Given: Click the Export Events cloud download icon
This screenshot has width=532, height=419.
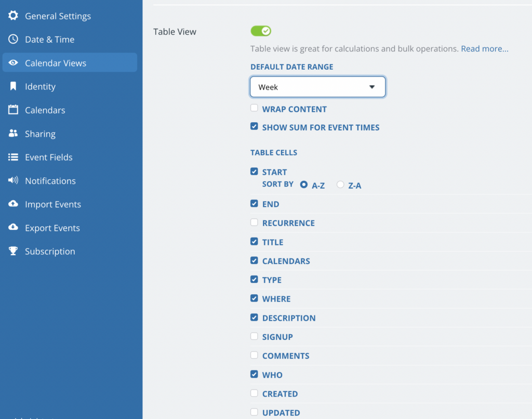Looking at the screenshot, I should (13, 227).
